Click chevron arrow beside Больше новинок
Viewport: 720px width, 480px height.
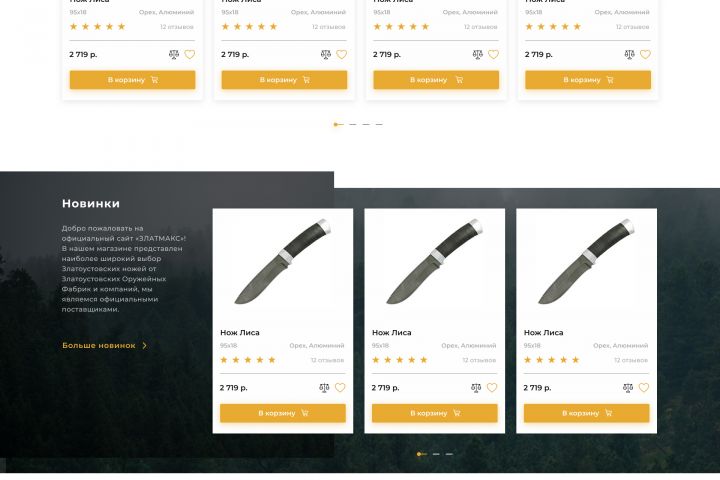tap(145, 345)
